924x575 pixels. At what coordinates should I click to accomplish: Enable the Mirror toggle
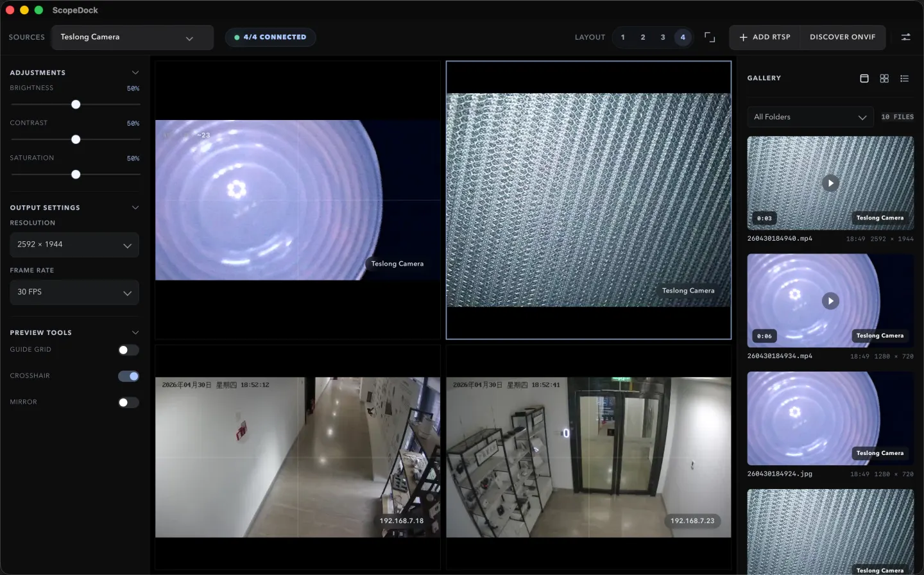tap(128, 402)
